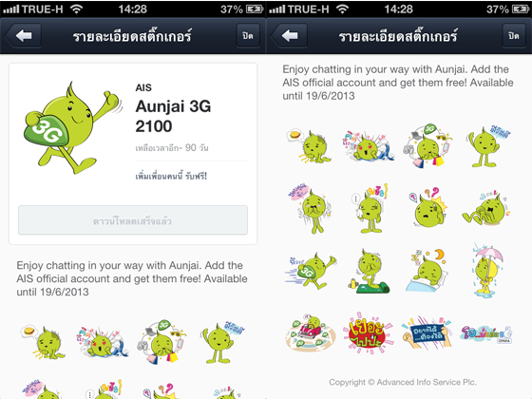Tap the เพิ่มเพื่อนคนนี้ รับฟรี! add friend text
Viewport: 532px width, 399px height.
tap(171, 176)
